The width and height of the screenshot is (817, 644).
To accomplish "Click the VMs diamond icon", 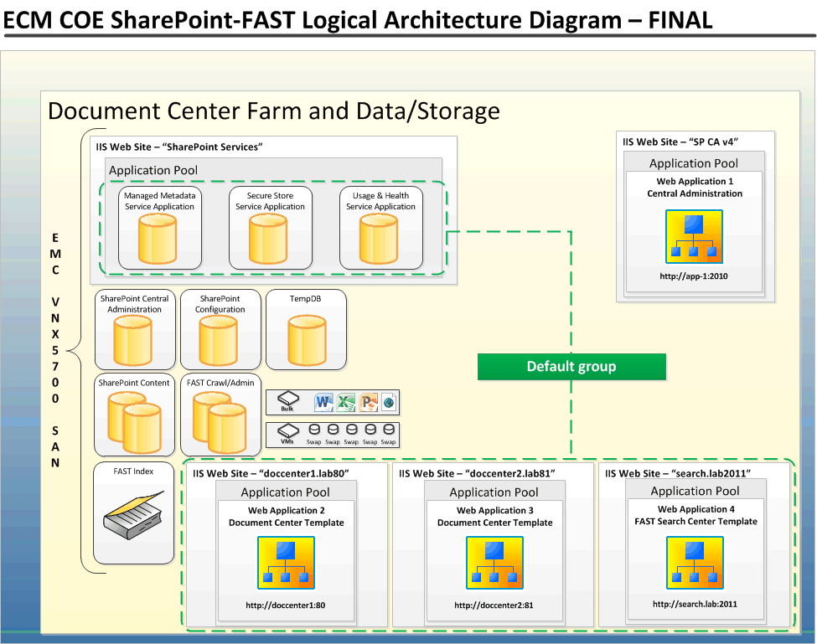I will (287, 430).
